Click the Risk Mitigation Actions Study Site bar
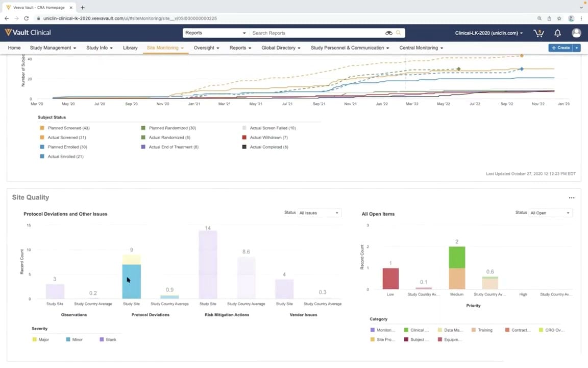 [x=208, y=265]
